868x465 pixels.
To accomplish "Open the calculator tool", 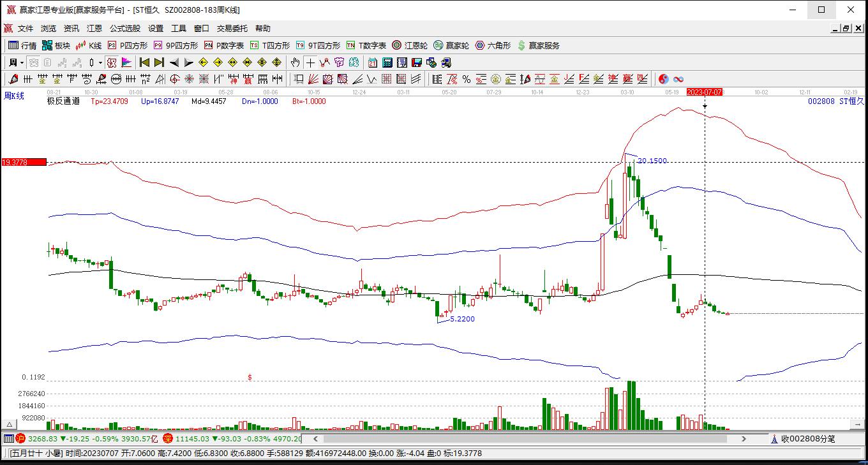I will pyautogui.click(x=387, y=63).
